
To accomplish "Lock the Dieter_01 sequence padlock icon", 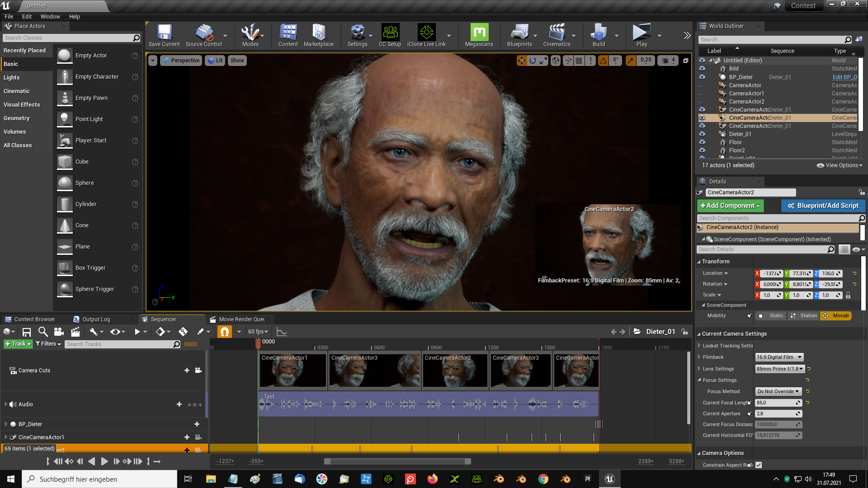I will point(684,331).
